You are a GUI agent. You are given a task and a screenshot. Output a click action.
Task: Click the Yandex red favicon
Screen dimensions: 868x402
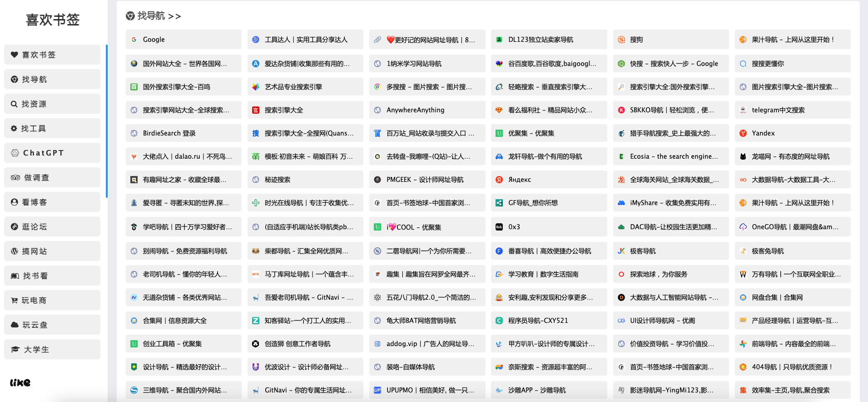(x=743, y=133)
